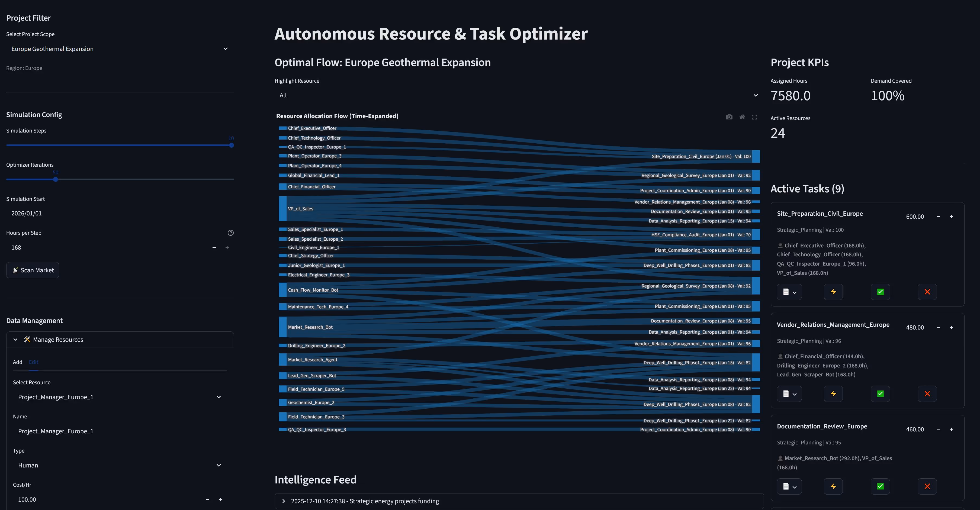Increase Site_Preparation_Civil_Europe hours with plus button
This screenshot has height=510, width=980.
(952, 217)
